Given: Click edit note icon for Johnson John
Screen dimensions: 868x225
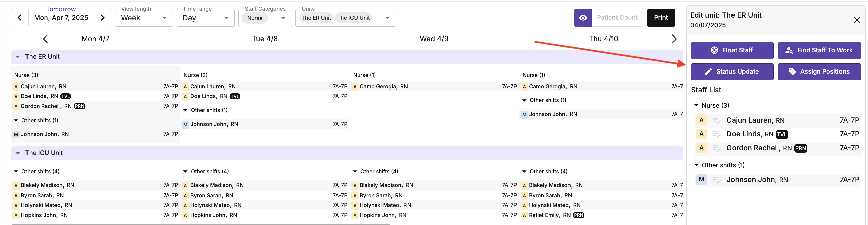Looking at the screenshot, I should [x=716, y=180].
